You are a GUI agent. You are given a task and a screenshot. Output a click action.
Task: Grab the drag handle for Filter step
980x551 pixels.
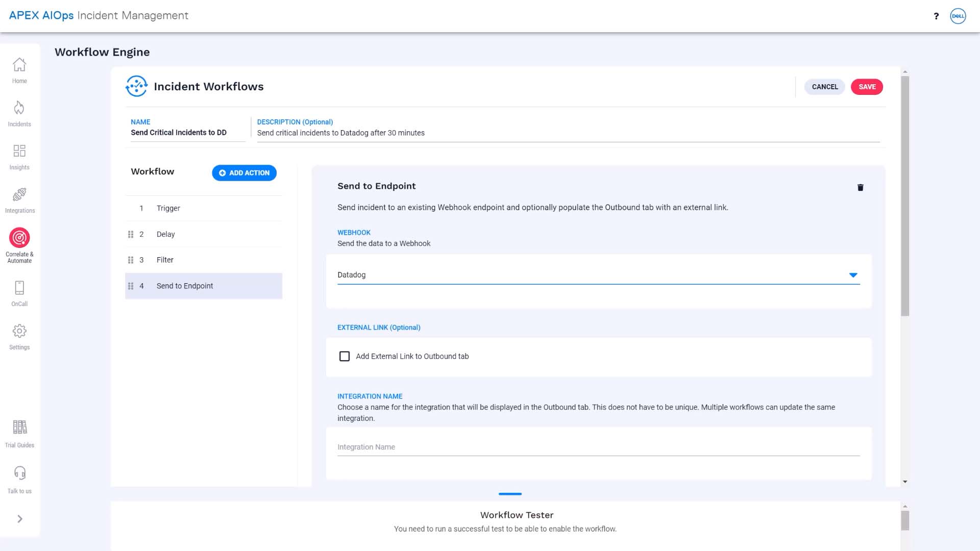click(x=131, y=260)
